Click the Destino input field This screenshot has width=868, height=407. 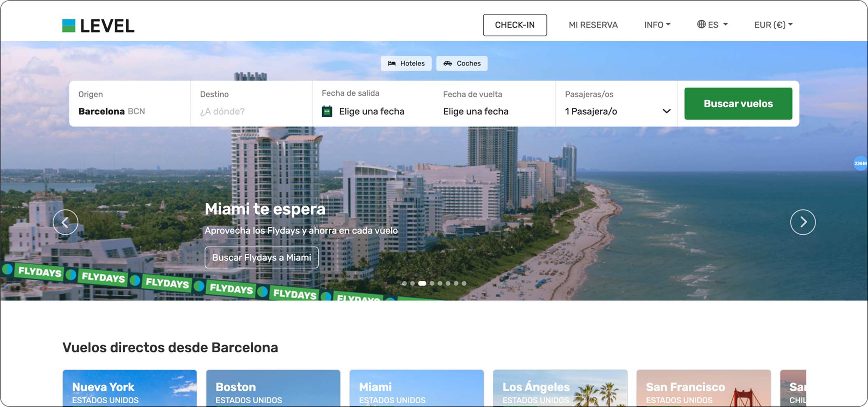point(251,111)
